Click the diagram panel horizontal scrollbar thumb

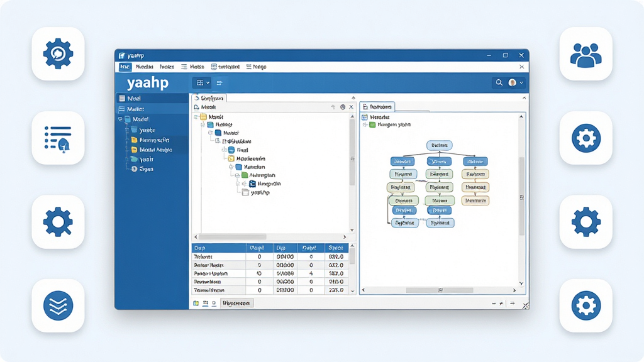click(x=440, y=290)
